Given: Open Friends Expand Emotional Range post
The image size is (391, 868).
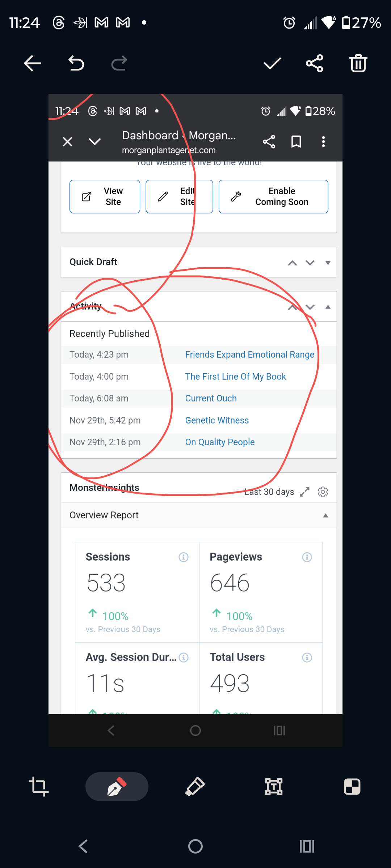Looking at the screenshot, I should click(x=249, y=354).
